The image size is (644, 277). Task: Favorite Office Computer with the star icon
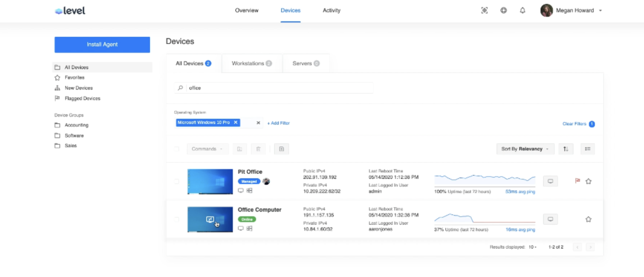[x=588, y=219]
